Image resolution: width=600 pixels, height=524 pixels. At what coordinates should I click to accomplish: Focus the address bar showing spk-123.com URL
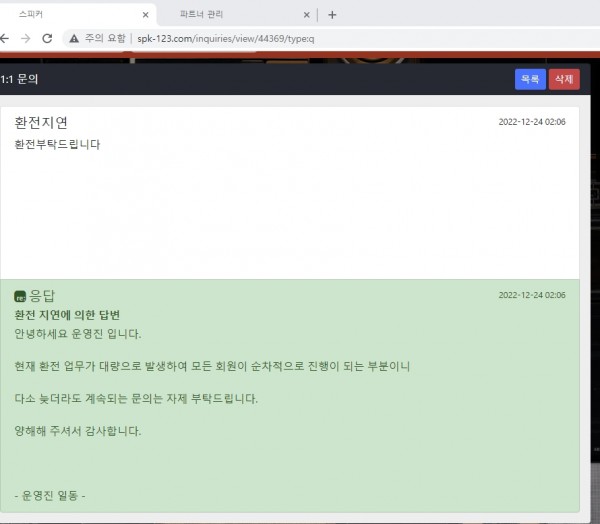pos(300,38)
